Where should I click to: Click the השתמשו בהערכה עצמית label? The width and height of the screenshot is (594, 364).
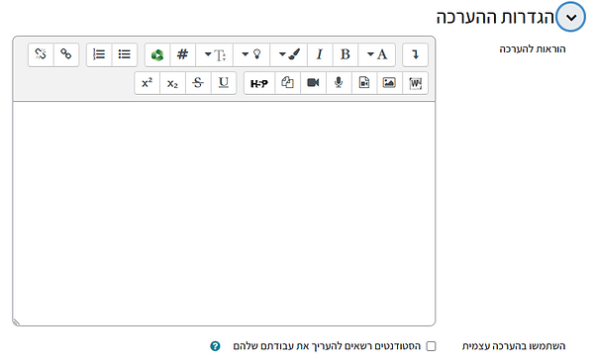click(x=514, y=346)
